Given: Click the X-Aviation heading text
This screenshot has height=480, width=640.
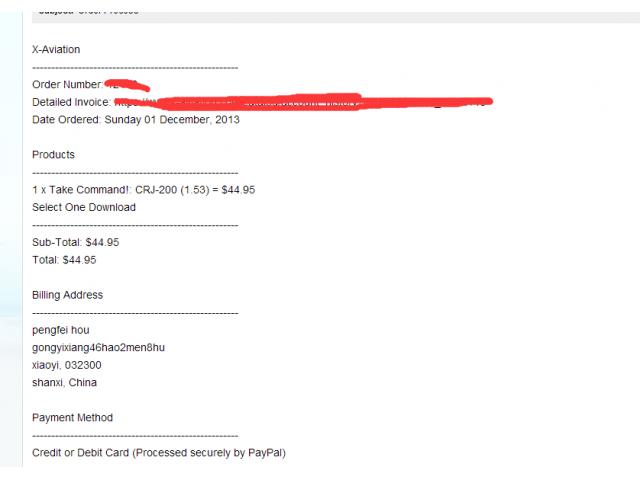Looking at the screenshot, I should coord(56,49).
